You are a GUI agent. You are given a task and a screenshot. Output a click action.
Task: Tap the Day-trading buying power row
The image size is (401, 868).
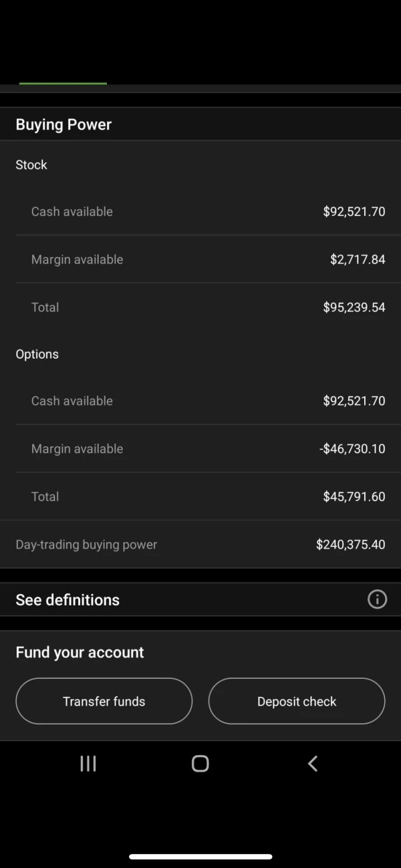click(x=200, y=545)
